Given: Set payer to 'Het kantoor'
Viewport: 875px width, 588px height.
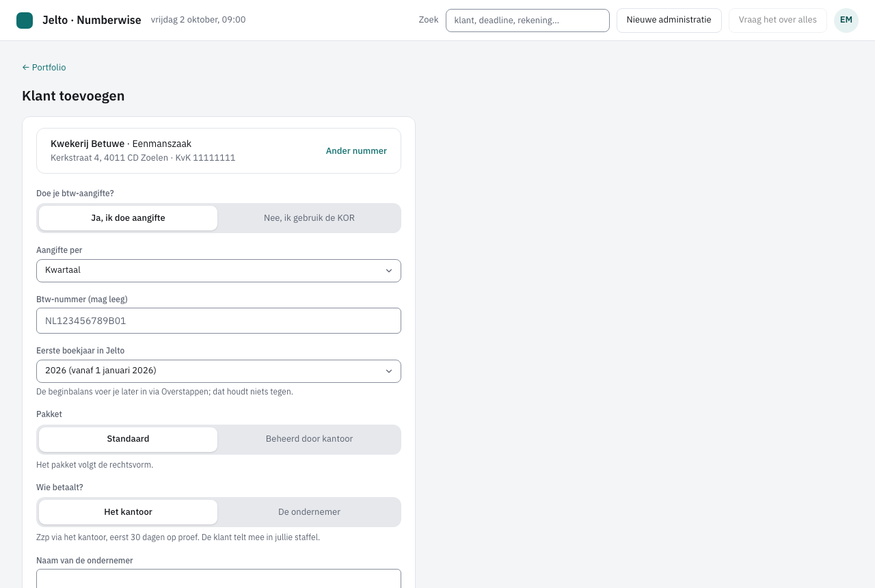Looking at the screenshot, I should click(x=128, y=512).
